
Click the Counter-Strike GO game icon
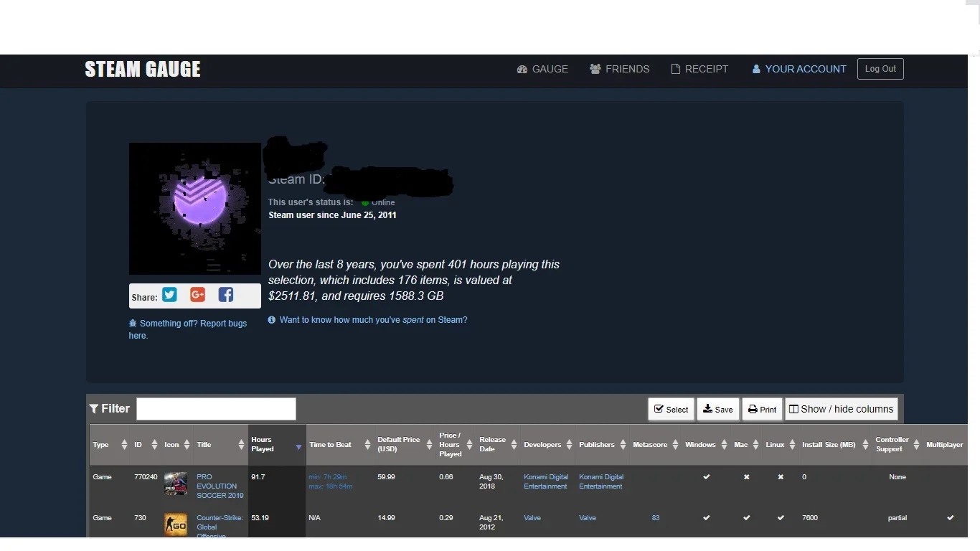176,524
